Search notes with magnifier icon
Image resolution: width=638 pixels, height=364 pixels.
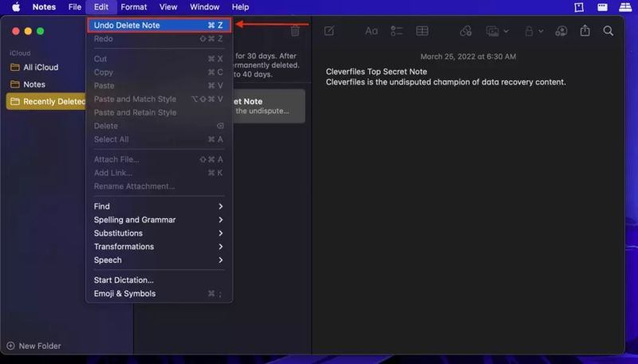(x=608, y=31)
